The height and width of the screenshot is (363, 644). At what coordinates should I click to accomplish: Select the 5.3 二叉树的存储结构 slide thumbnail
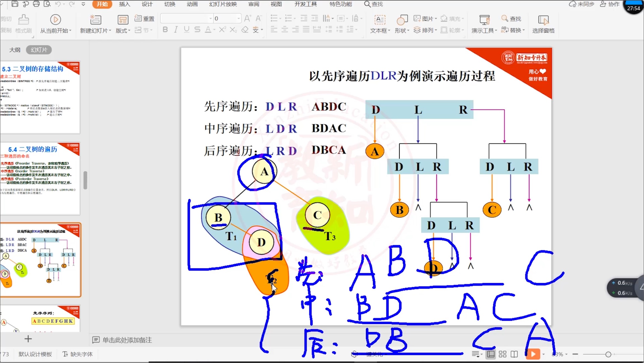(x=40, y=97)
